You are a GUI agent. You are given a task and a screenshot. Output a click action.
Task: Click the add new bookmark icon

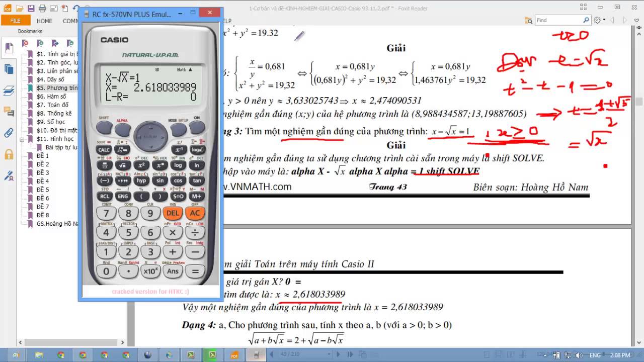40,43
